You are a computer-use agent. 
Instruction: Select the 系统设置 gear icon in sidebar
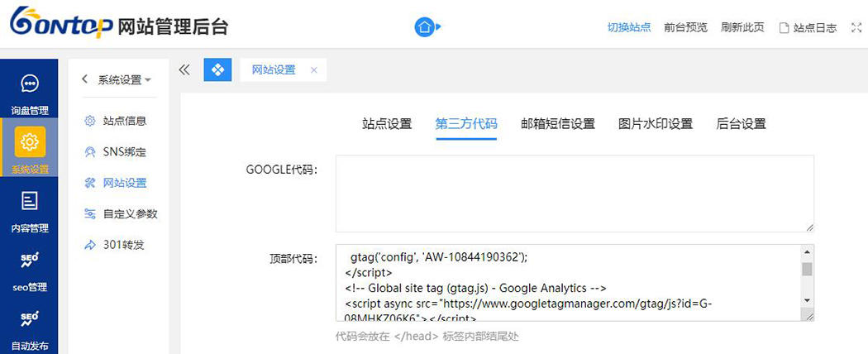click(x=30, y=142)
